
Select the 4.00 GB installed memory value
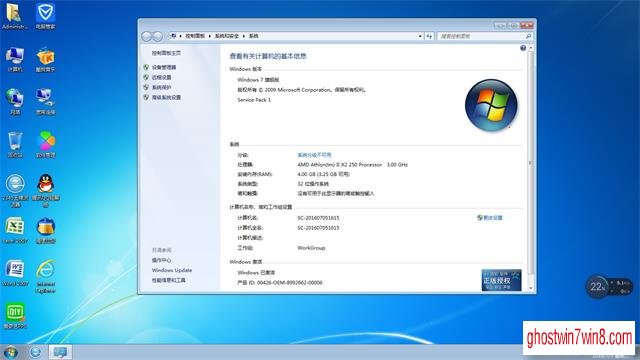(324, 174)
